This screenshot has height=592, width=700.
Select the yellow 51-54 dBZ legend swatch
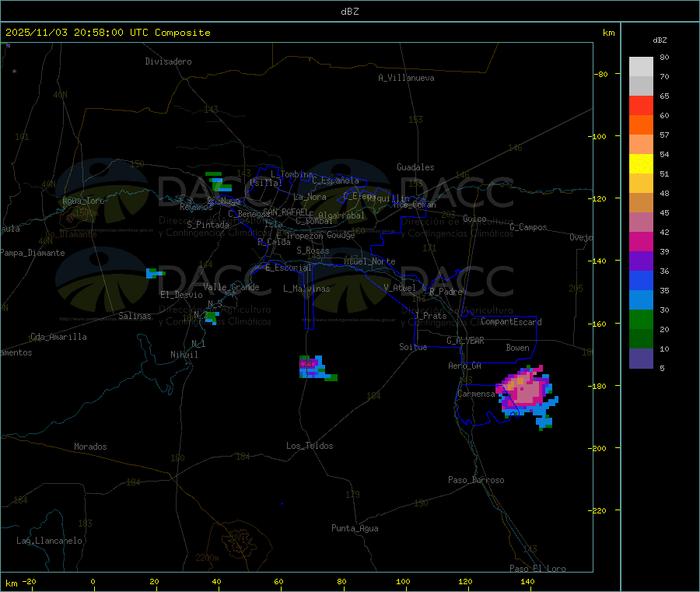click(641, 164)
